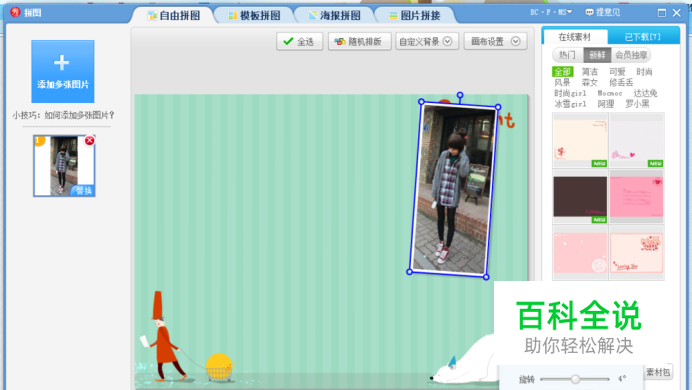Viewport: 692px width, 390px height.
Task: Open the BC · F · MS dropdown menu in title bar
Action: click(551, 12)
